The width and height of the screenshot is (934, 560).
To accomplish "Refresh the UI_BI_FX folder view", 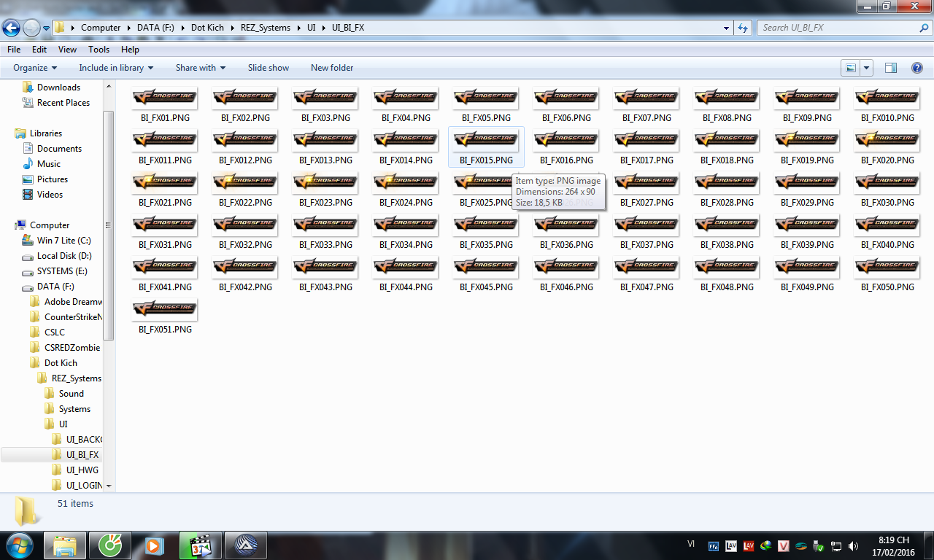I will pos(743,28).
